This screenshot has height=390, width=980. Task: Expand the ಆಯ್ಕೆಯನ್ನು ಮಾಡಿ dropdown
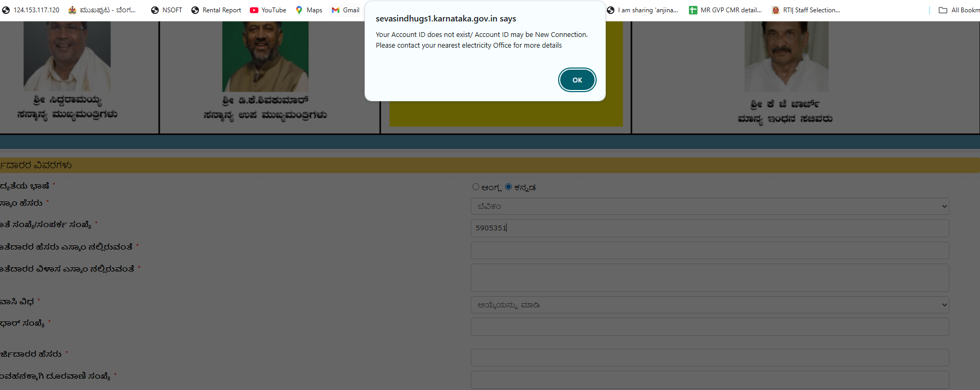click(x=710, y=305)
